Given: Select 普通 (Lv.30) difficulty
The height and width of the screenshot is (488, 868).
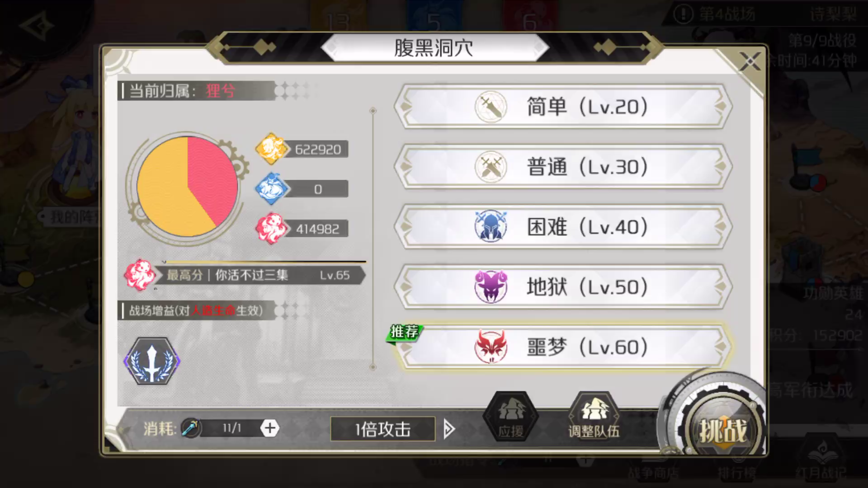Looking at the screenshot, I should click(563, 167).
